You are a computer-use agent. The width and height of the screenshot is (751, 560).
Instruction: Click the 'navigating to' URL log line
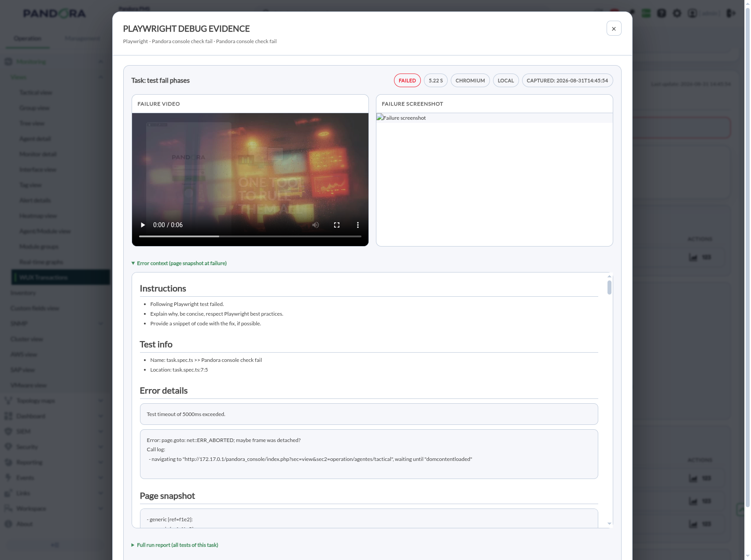(x=311, y=459)
